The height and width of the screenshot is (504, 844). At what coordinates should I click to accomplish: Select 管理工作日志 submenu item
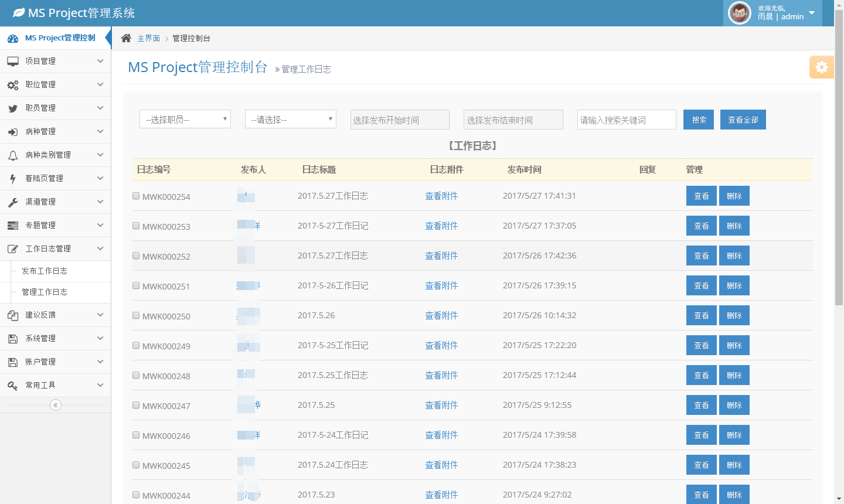[x=45, y=292]
